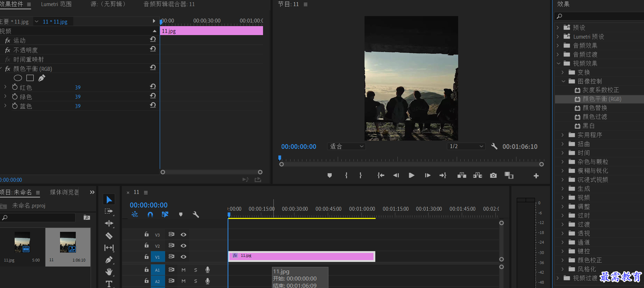Toggle track lock for V1
The width and height of the screenshot is (644, 288).
tap(147, 257)
